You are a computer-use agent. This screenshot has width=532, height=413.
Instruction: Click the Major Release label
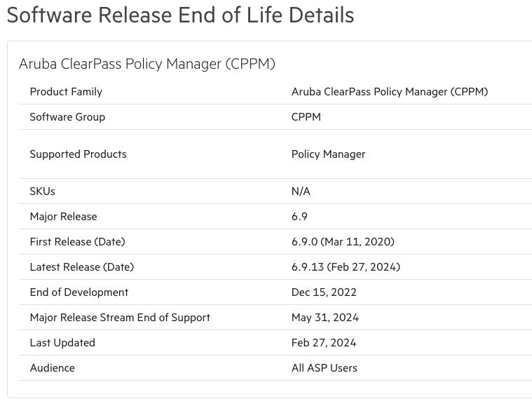[64, 217]
